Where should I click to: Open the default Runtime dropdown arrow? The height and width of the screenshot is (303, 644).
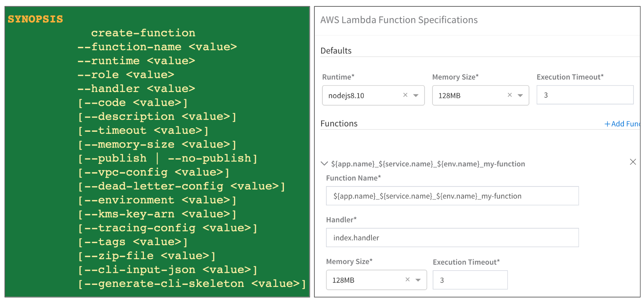(x=416, y=96)
